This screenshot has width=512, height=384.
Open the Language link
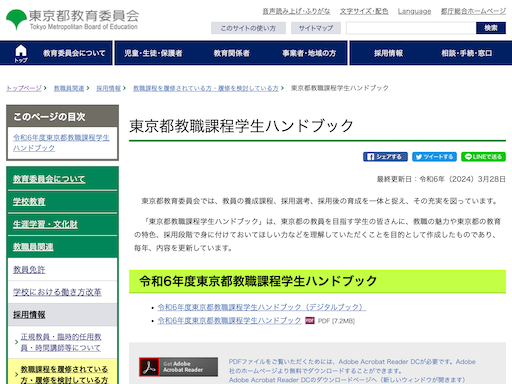(414, 11)
